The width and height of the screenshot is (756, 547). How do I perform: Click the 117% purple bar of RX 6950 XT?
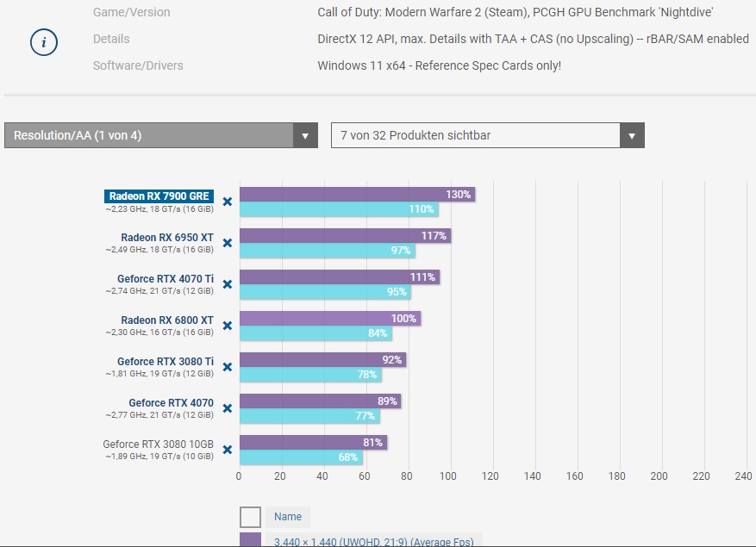coord(345,236)
